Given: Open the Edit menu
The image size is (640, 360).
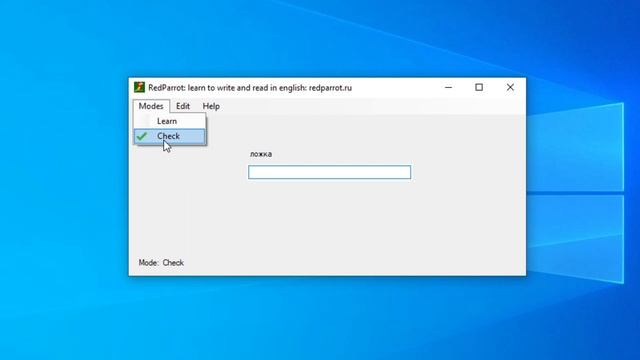Looking at the screenshot, I should pyautogui.click(x=182, y=106).
